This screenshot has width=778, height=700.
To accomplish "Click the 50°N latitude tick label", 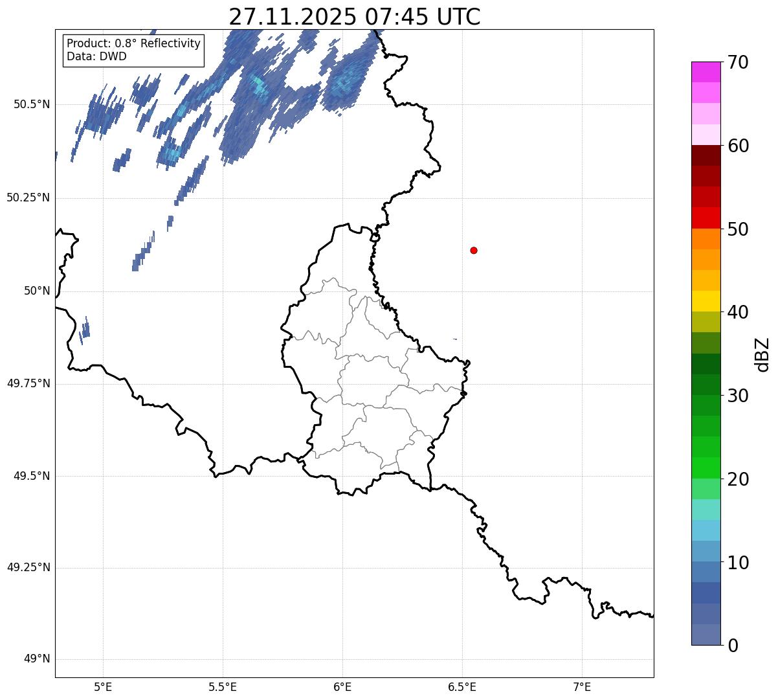I will coord(37,291).
